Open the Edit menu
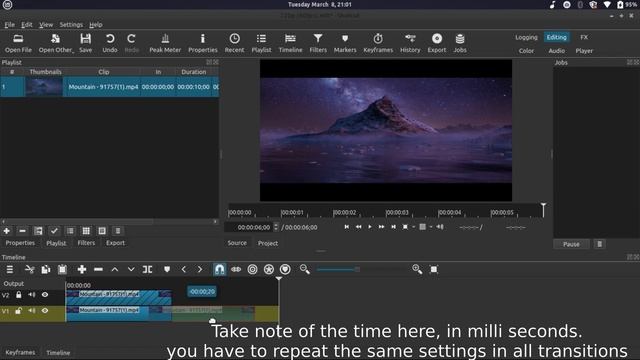This screenshot has width=640, height=360. (27, 24)
